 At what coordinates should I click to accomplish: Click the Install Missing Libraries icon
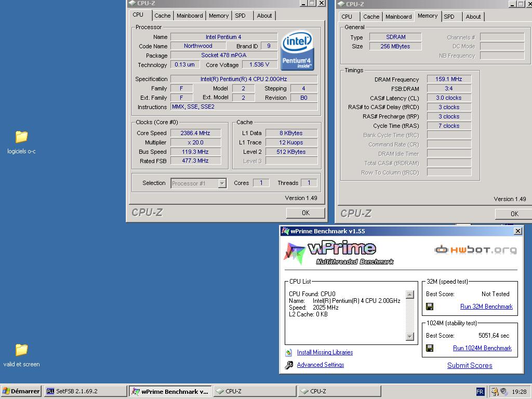coord(289,353)
